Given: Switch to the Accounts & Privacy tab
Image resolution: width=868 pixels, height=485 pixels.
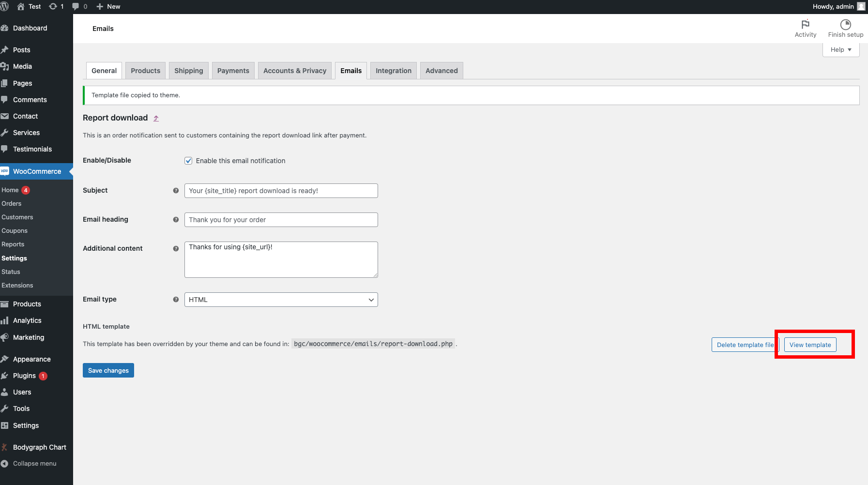Looking at the screenshot, I should pyautogui.click(x=295, y=71).
